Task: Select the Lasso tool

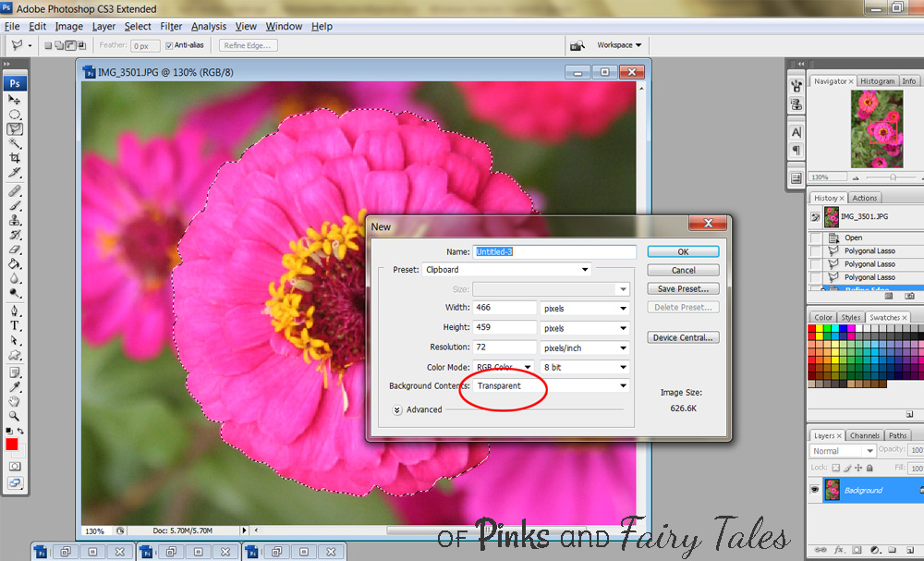Action: [14, 128]
